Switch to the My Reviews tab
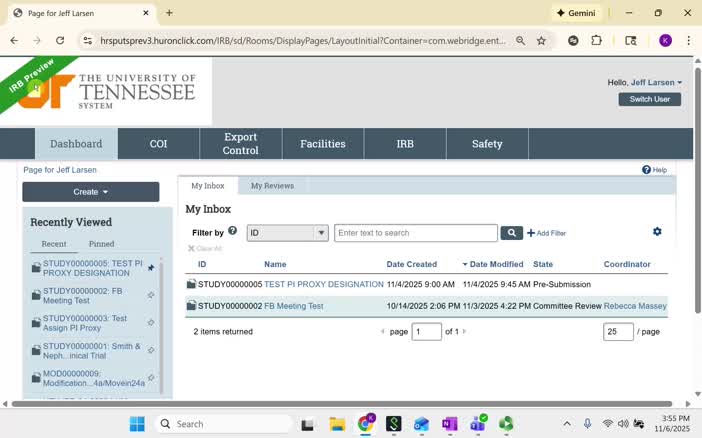702x438 pixels. 272,186
